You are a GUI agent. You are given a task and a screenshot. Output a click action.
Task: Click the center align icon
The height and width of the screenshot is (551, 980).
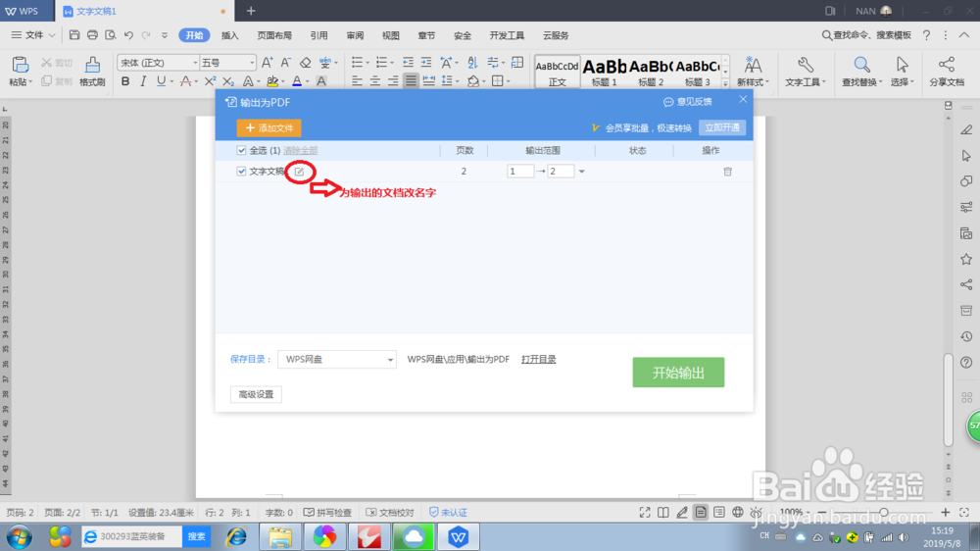tap(375, 81)
